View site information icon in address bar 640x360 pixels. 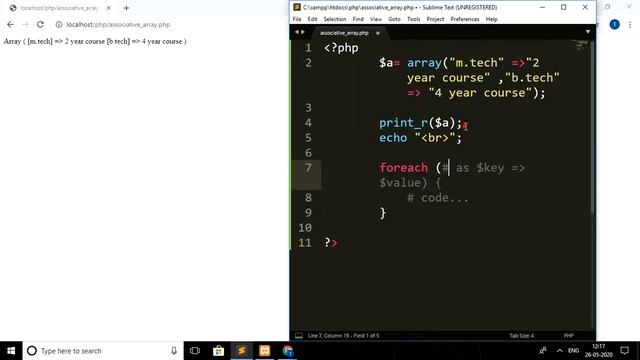point(59,24)
